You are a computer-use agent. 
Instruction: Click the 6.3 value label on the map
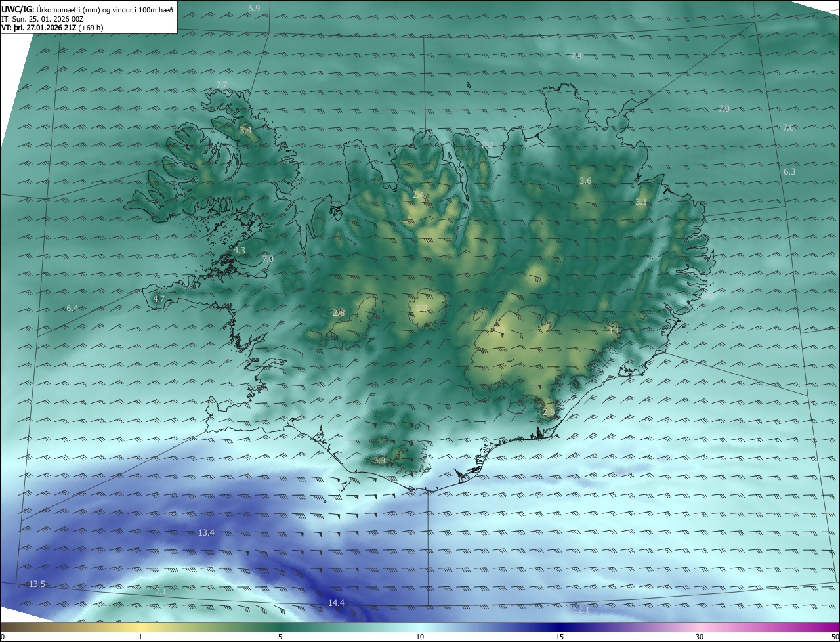coord(789,172)
